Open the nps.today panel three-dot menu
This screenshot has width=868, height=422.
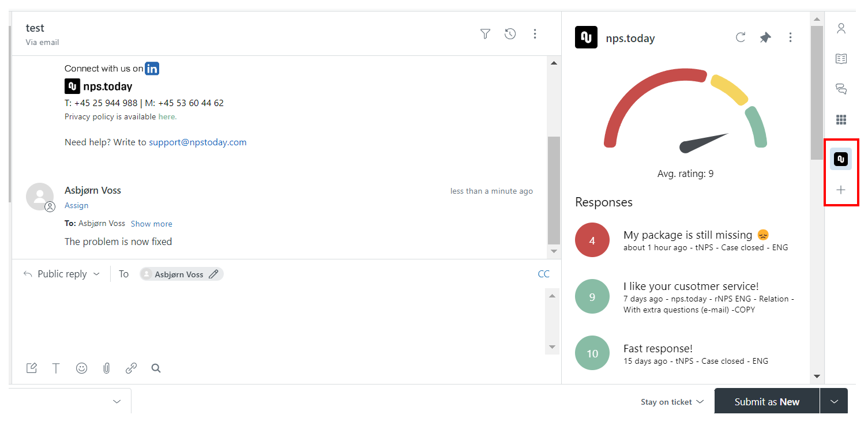[790, 37]
